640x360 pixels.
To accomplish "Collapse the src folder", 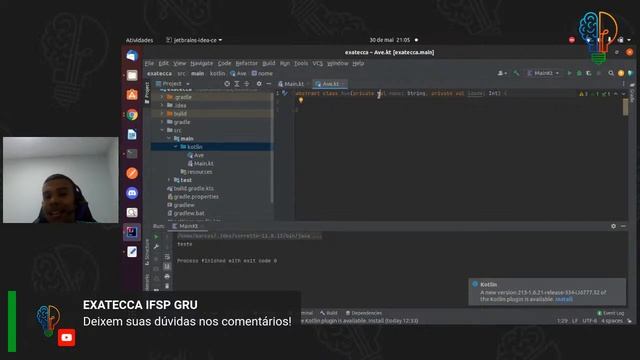I will coord(162,130).
